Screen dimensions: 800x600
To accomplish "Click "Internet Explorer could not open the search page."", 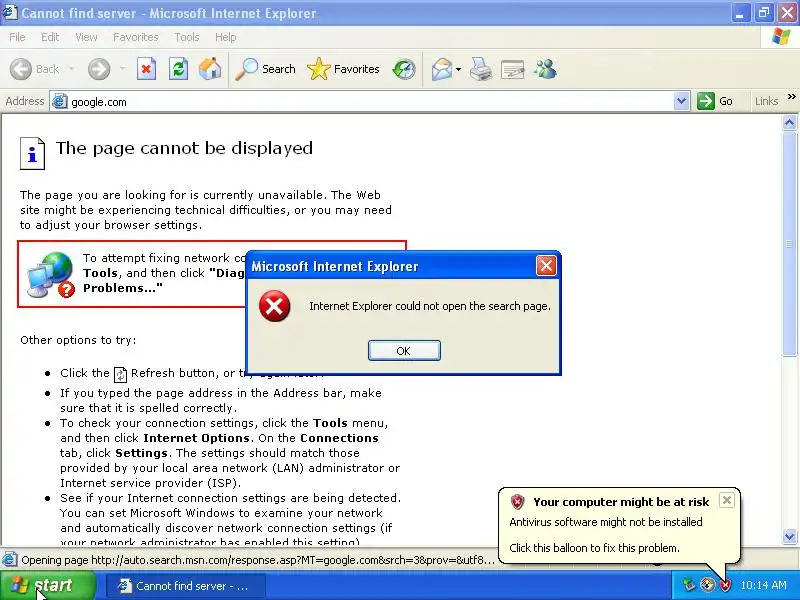I will [x=430, y=306].
